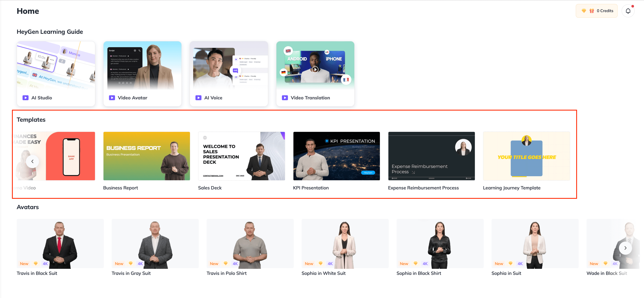Click the Sales Deck label

coord(210,188)
